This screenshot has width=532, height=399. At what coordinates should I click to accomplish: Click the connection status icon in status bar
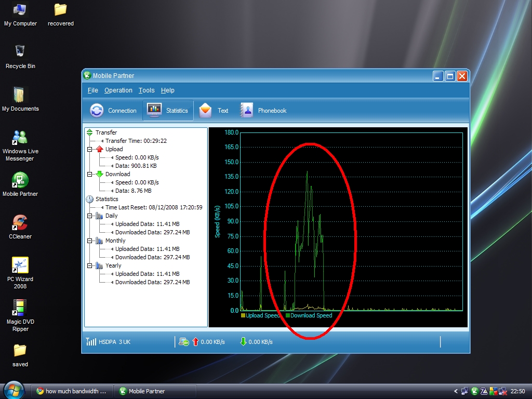point(184,342)
